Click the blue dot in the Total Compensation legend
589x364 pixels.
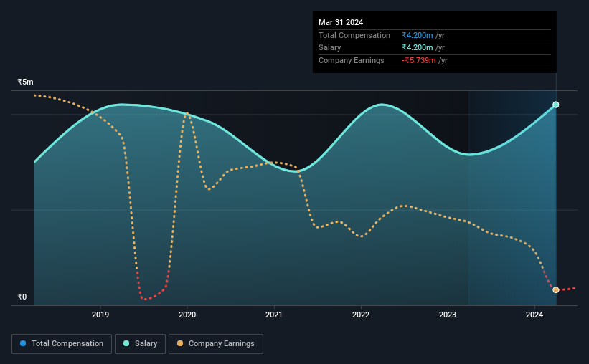click(x=23, y=343)
